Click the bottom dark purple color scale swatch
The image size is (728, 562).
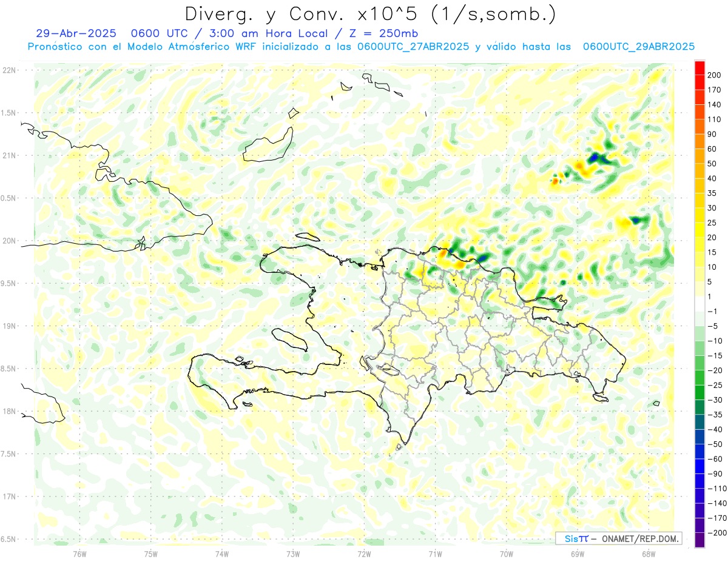coord(699,540)
